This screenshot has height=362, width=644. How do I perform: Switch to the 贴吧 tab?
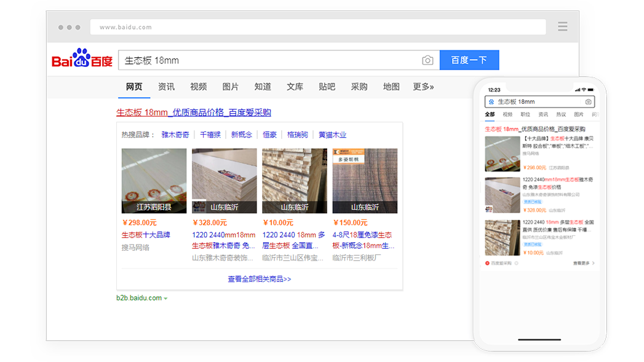coord(327,87)
